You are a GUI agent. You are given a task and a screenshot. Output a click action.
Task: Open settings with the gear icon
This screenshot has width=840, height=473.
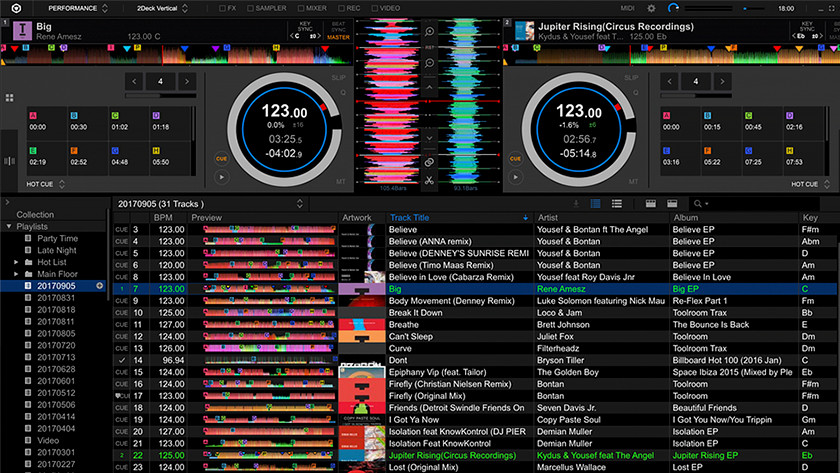tap(652, 8)
